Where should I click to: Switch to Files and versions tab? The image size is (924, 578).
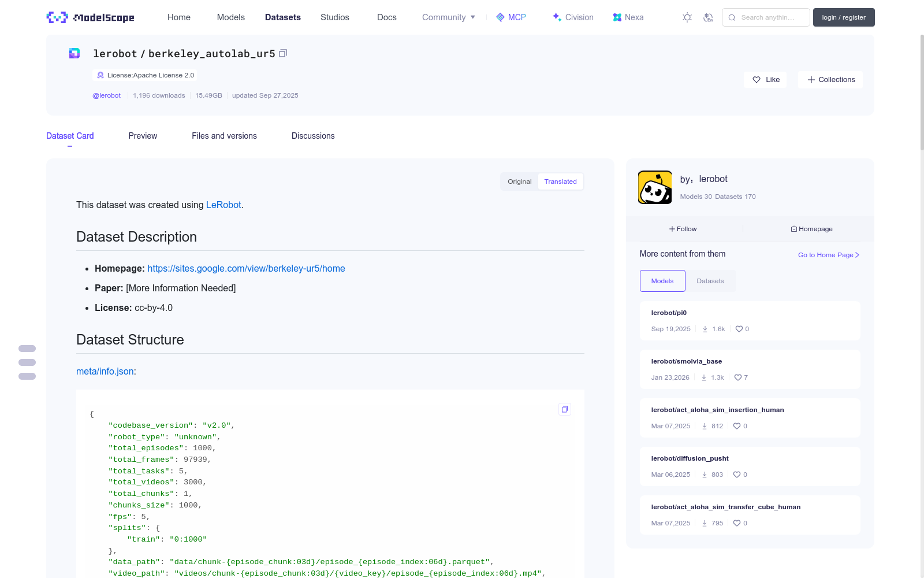tap(224, 136)
